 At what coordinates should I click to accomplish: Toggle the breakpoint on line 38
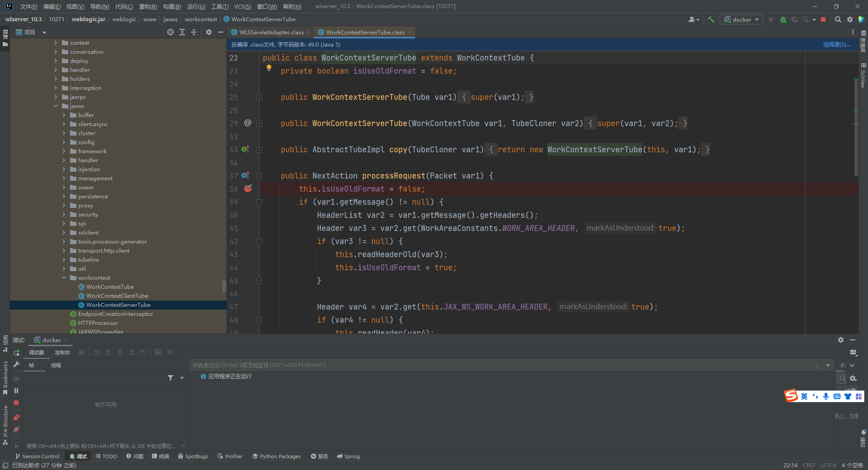tap(248, 188)
